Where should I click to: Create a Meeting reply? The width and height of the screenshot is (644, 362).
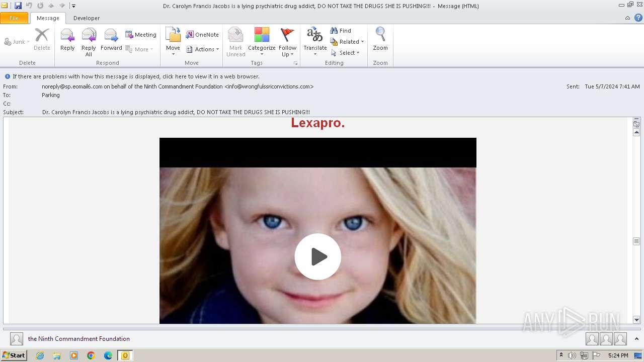[141, 35]
